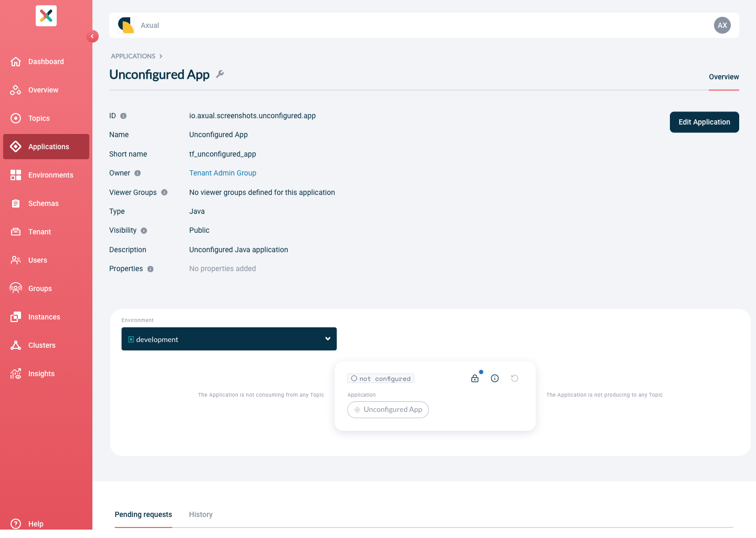Click the Clusters triangle icon
Image resolution: width=756 pixels, height=538 pixels.
16,345
